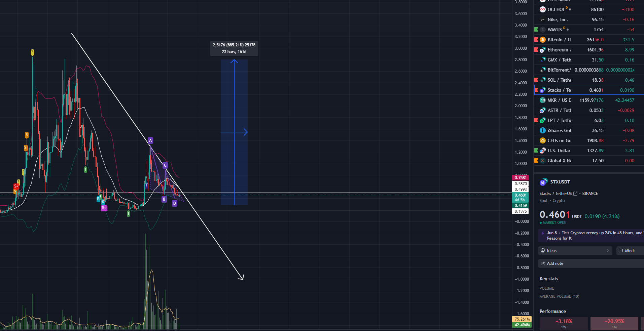Click the MKR price 1159.97176 cell
Screen dimensions: 644x331
coord(592,100)
